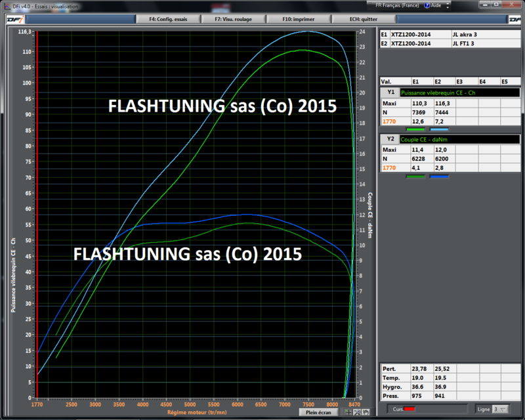Open F4: Config. essais
Viewport: 525px width, 420px height.
[x=168, y=19]
